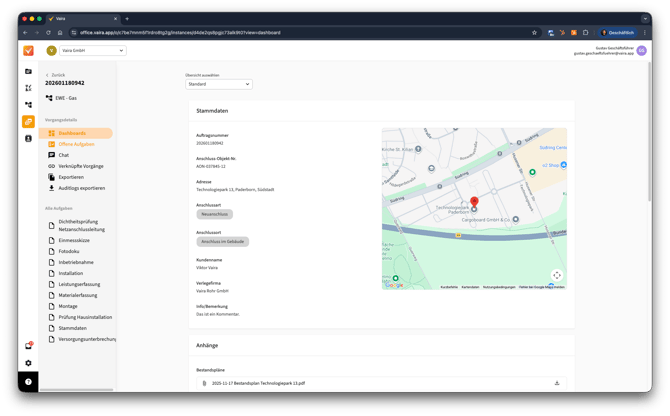Download the Bestandsplan PDF attachment

[x=557, y=383]
